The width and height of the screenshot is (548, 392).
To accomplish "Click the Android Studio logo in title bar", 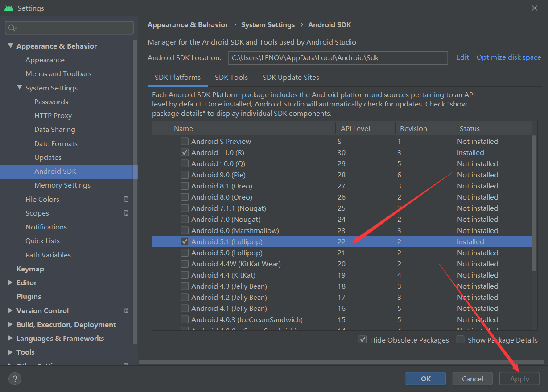I will point(8,8).
